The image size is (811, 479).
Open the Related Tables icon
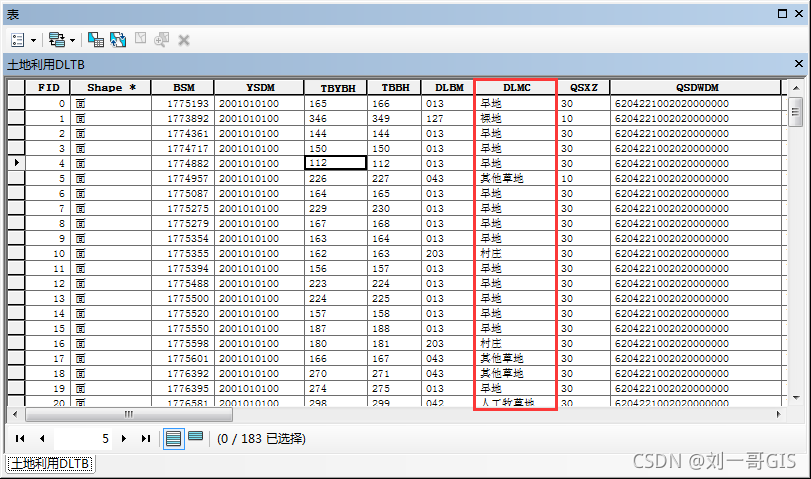point(56,40)
